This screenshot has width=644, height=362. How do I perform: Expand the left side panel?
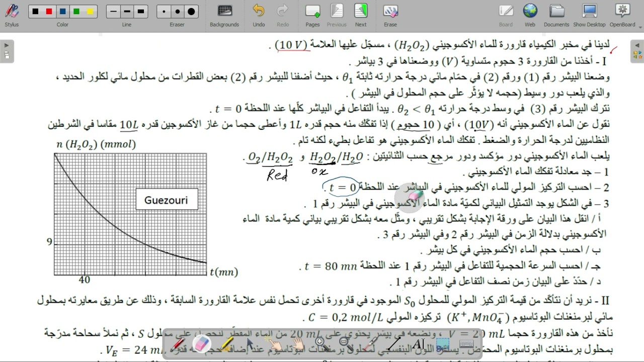click(7, 51)
